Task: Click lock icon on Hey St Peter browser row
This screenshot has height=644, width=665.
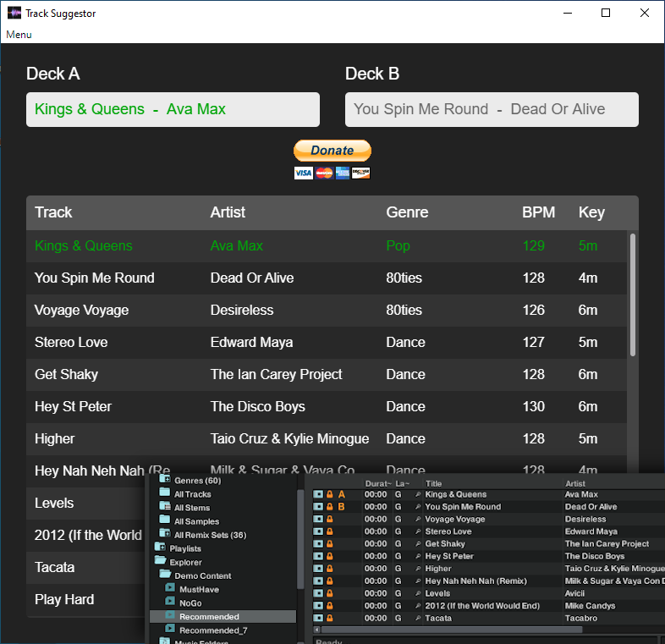Action: pyautogui.click(x=329, y=556)
